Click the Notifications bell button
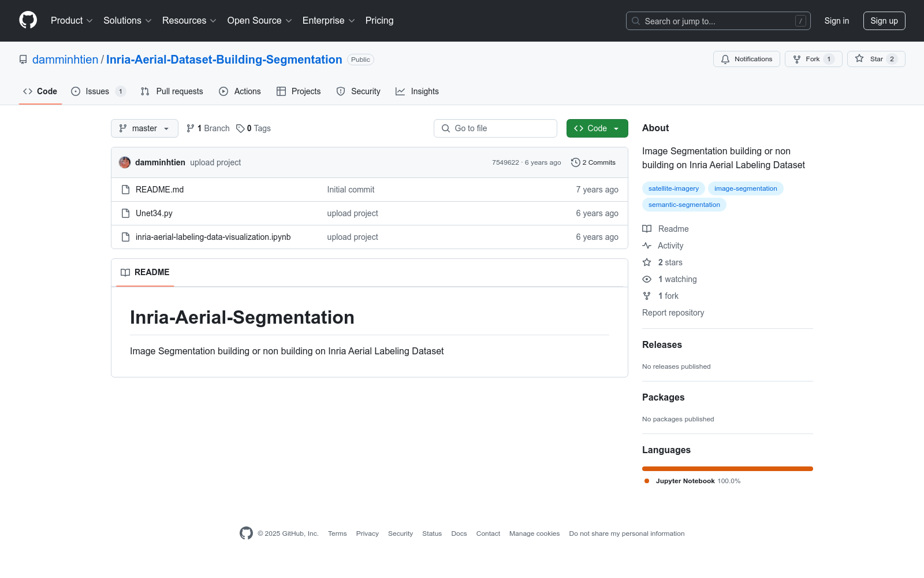Image resolution: width=924 pixels, height=578 pixels. [x=747, y=59]
